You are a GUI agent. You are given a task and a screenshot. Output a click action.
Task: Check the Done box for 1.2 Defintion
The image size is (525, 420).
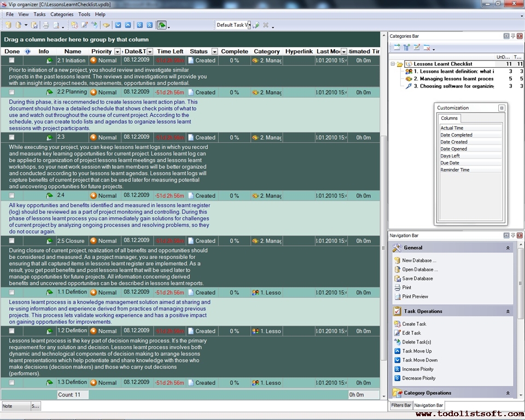11,331
